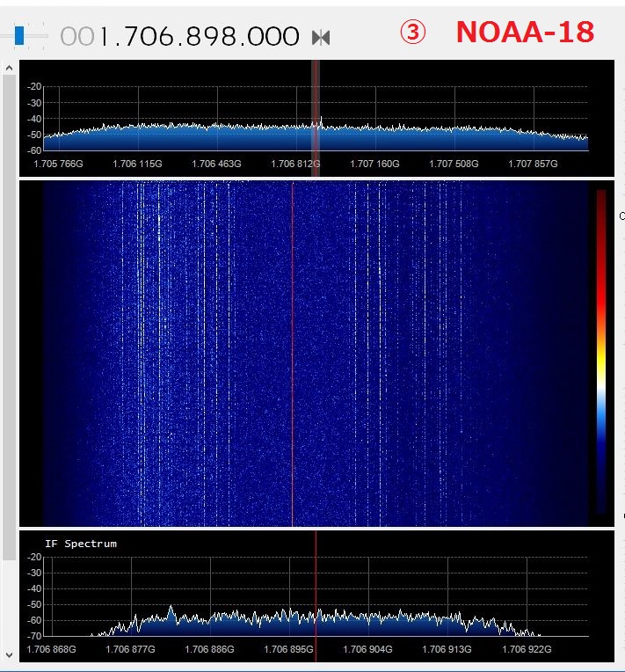Image resolution: width=625 pixels, height=672 pixels.
Task: Click the IF Spectrum title label
Action: (81, 544)
